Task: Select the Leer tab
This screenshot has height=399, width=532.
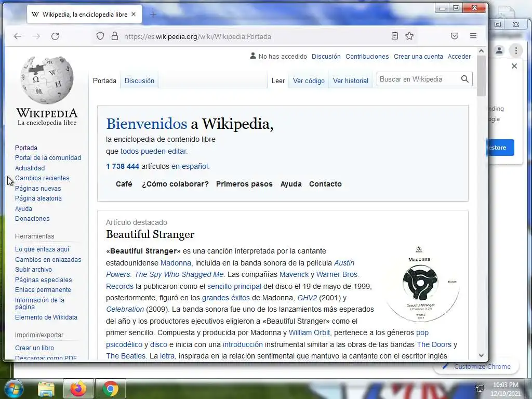Action: pyautogui.click(x=278, y=81)
